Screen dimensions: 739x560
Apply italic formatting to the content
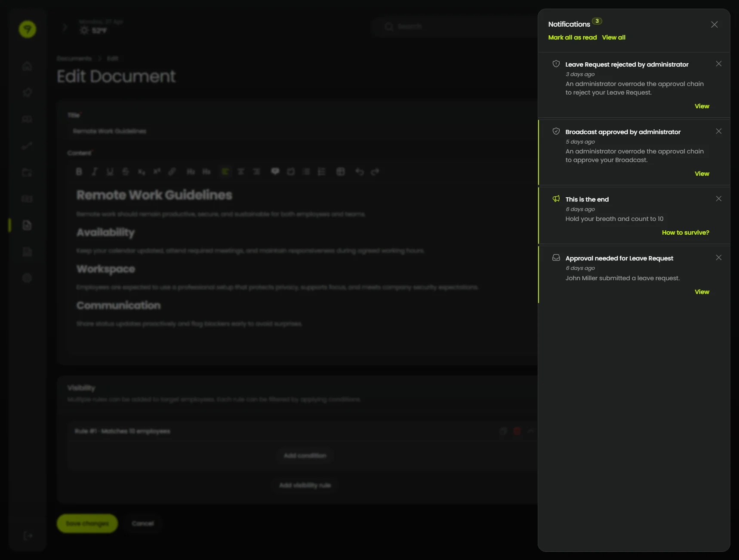coord(94,171)
